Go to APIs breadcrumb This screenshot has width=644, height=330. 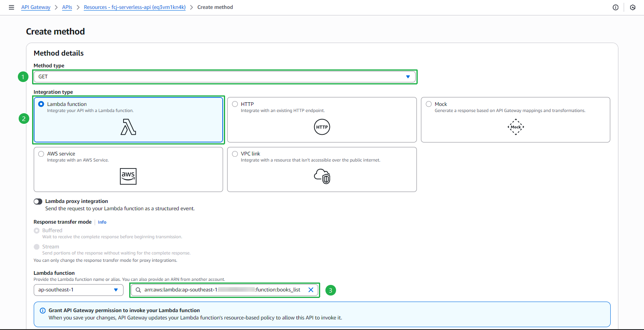click(x=67, y=7)
